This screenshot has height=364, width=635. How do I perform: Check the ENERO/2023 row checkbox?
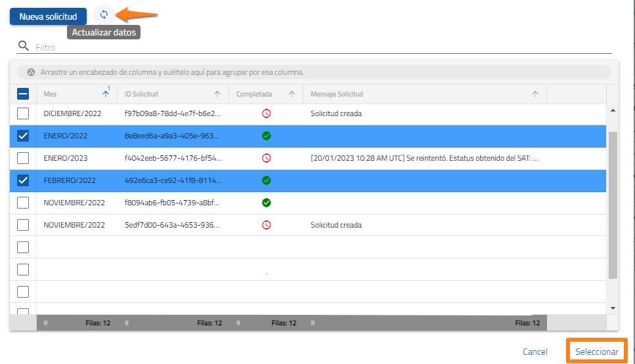pos(23,158)
